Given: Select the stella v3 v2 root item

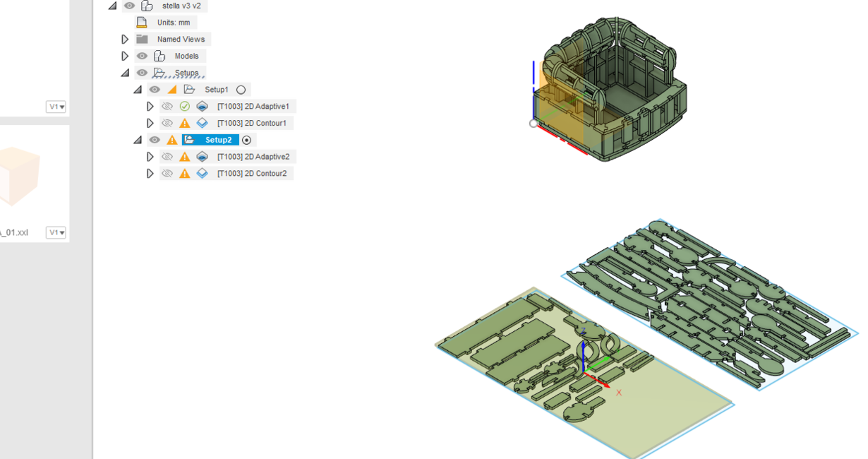Looking at the screenshot, I should [181, 6].
